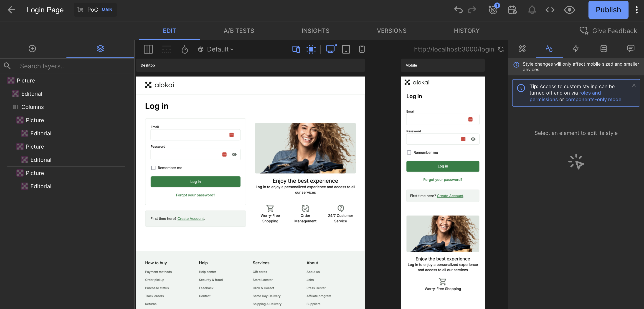The image size is (644, 309).
Task: Switch to the VERSIONS tab
Action: [x=391, y=31]
